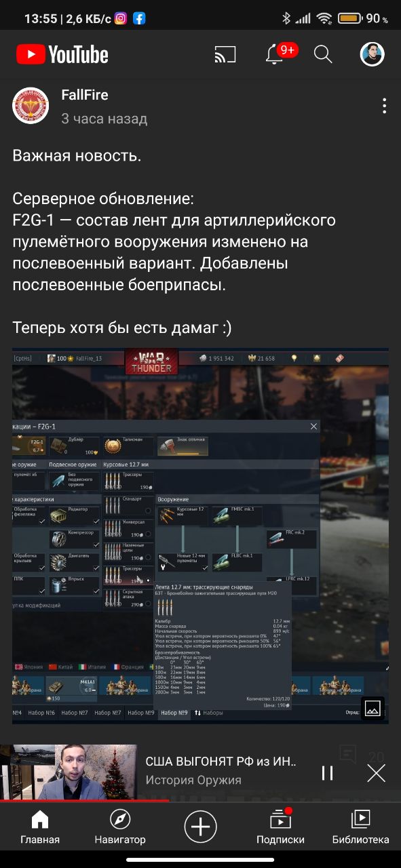Open post options three-dot menu
Viewport: 401px width, 868px height.
coord(385,106)
